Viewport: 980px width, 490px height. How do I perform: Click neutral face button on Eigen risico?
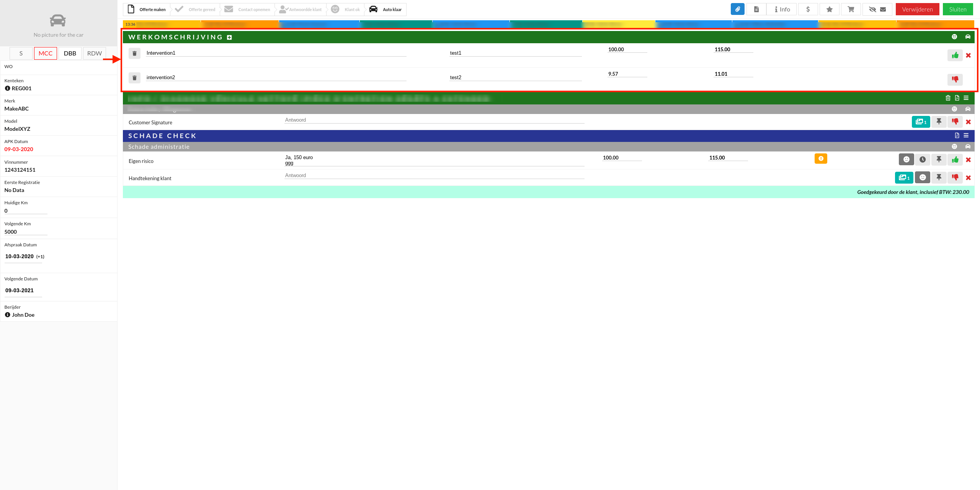point(906,160)
